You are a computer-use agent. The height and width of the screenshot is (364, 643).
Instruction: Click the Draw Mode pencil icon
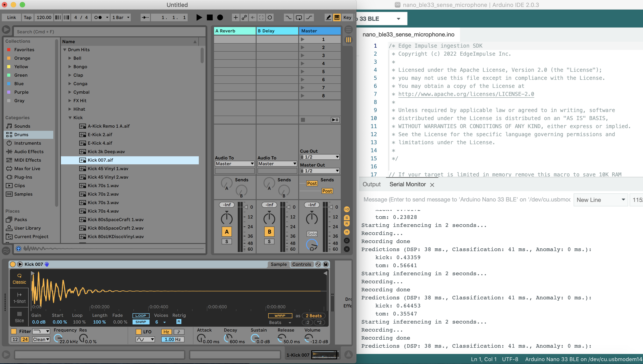click(x=328, y=17)
